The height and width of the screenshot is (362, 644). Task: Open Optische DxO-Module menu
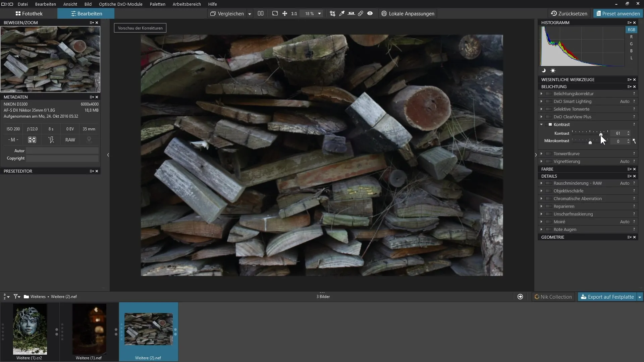pyautogui.click(x=121, y=4)
